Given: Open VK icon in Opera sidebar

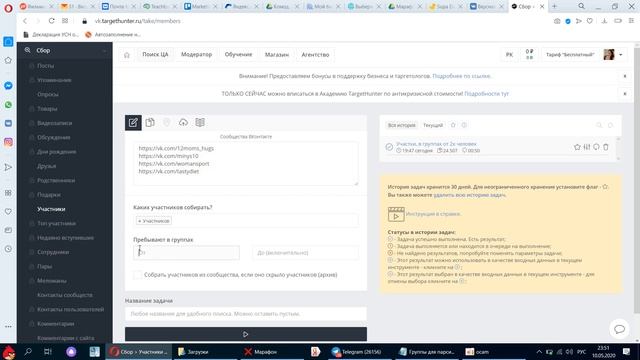Looking at the screenshot, I should [8, 123].
